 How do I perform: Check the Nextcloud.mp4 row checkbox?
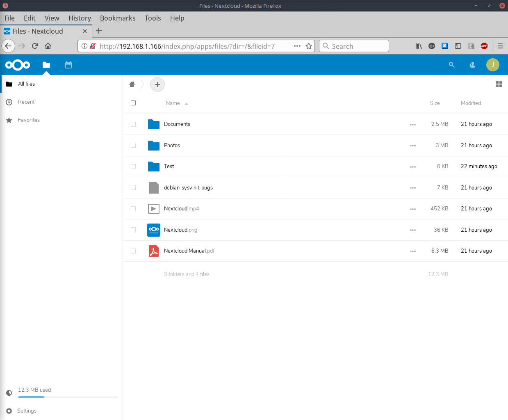coord(133,209)
